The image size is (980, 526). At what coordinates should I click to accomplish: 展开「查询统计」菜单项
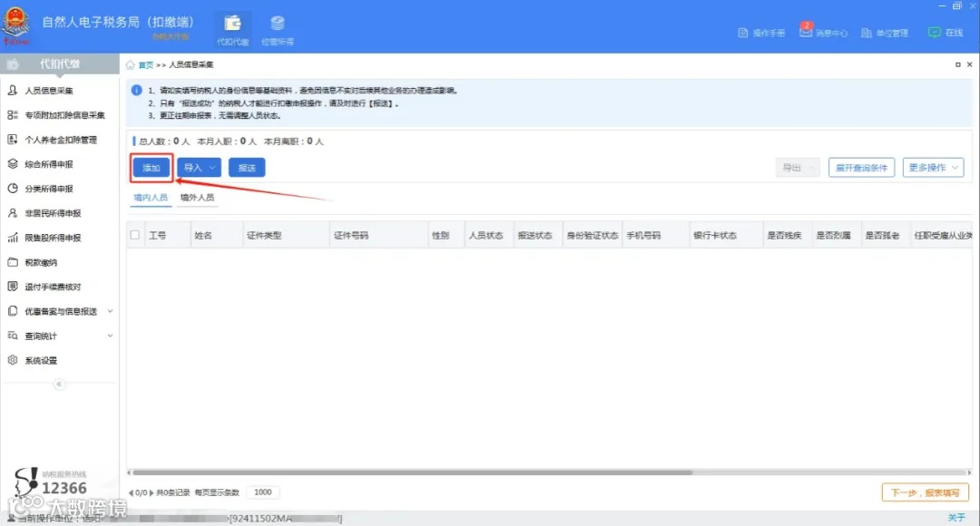pos(48,335)
